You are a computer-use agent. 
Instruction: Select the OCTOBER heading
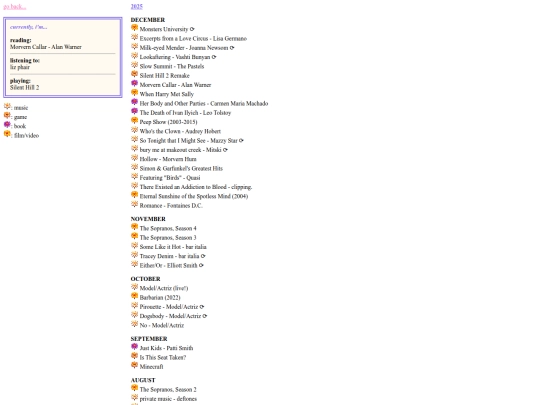[x=145, y=279]
